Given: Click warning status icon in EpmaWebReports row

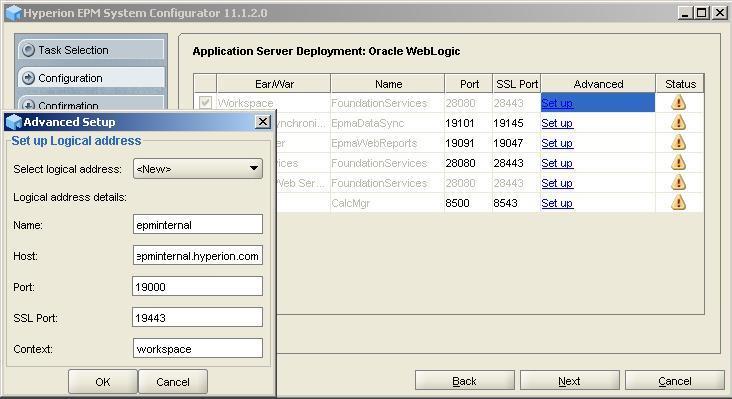Looking at the screenshot, I should pyautogui.click(x=678, y=143).
